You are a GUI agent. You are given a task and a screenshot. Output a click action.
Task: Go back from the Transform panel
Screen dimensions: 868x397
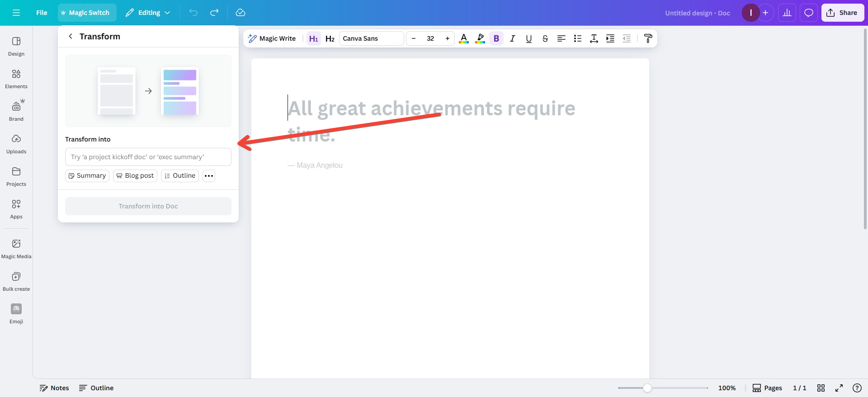pos(71,36)
